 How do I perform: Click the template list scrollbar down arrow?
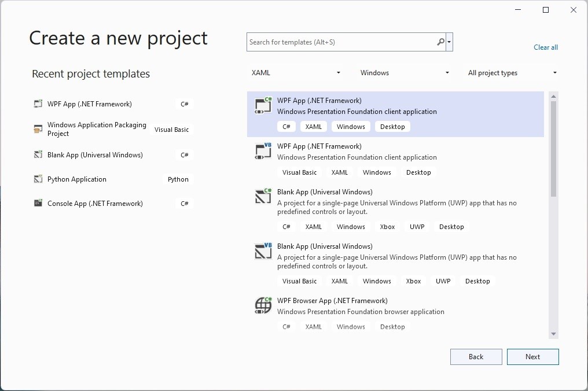[x=553, y=334]
